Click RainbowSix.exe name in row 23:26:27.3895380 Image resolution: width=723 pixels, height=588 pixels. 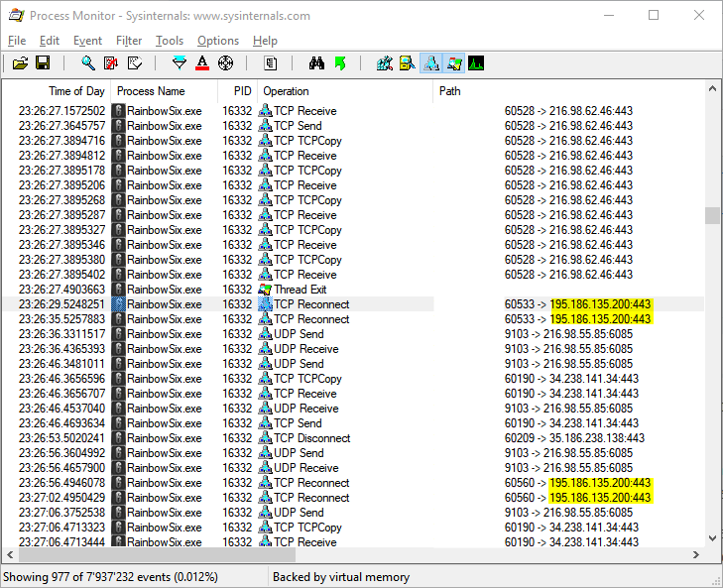tap(165, 260)
